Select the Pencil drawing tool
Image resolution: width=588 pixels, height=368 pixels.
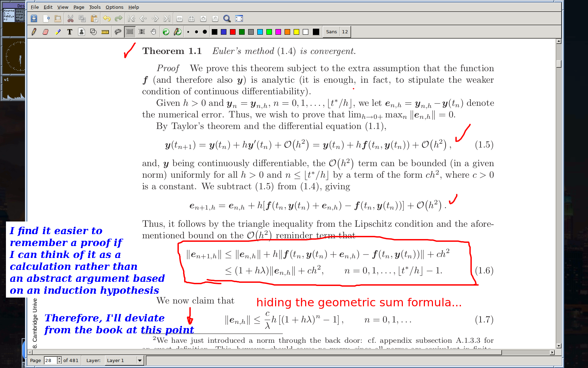(34, 32)
